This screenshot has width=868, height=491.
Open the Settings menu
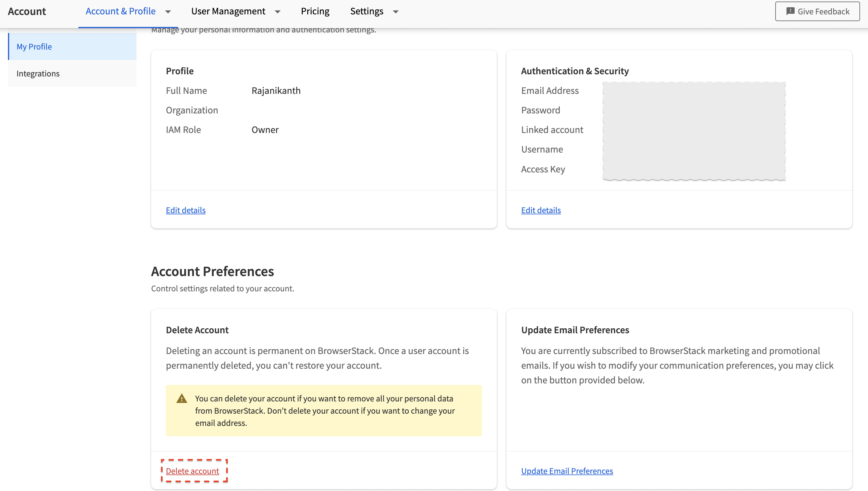(x=366, y=11)
